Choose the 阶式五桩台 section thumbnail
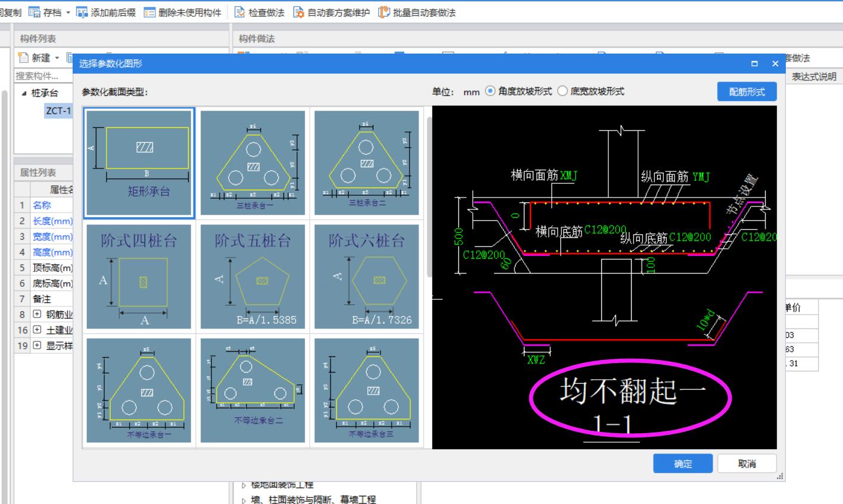The image size is (843, 504). pyautogui.click(x=252, y=277)
